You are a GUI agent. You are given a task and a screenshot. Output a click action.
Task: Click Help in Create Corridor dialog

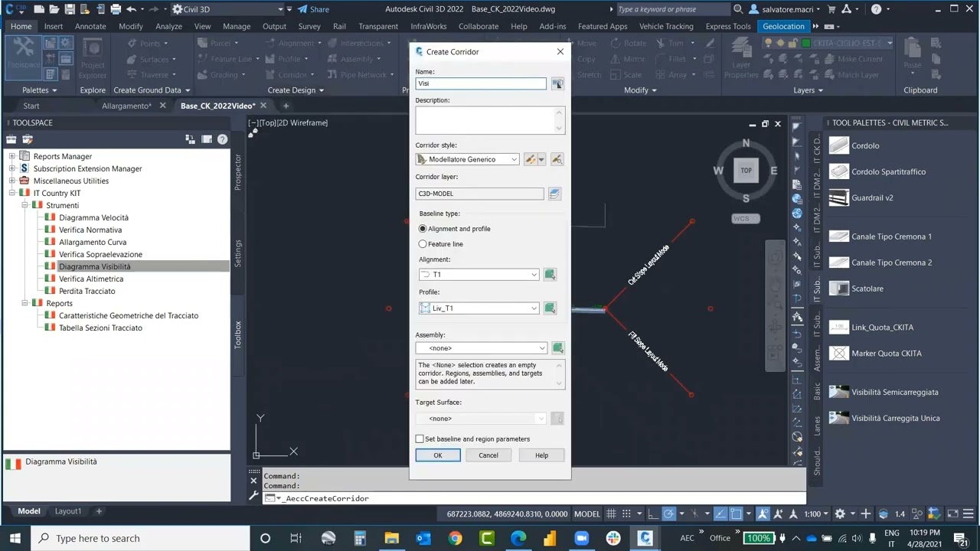click(541, 455)
